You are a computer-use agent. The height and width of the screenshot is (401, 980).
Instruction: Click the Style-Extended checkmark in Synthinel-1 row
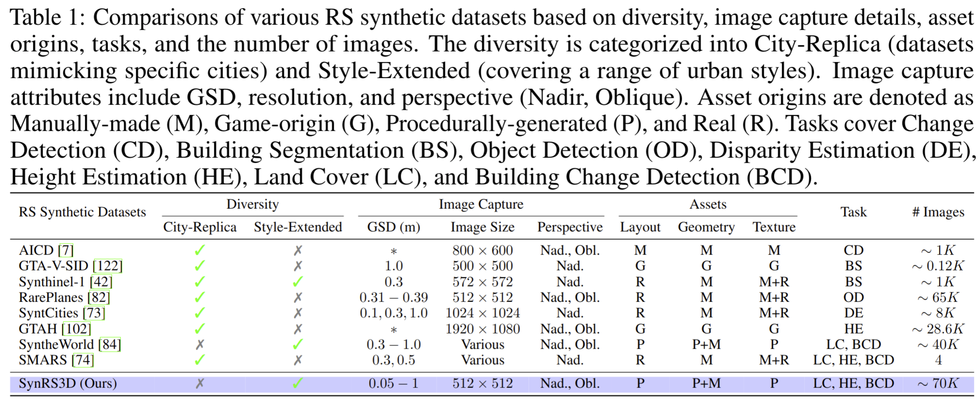(298, 282)
